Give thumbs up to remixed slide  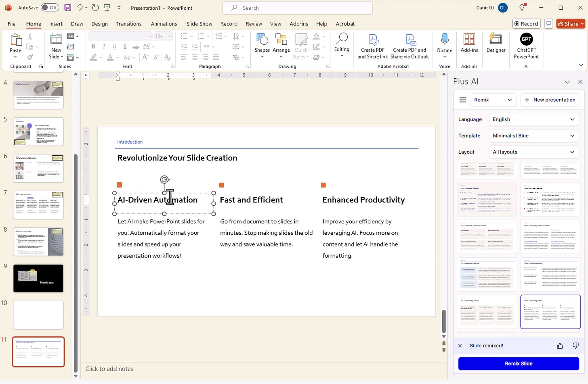pos(560,346)
